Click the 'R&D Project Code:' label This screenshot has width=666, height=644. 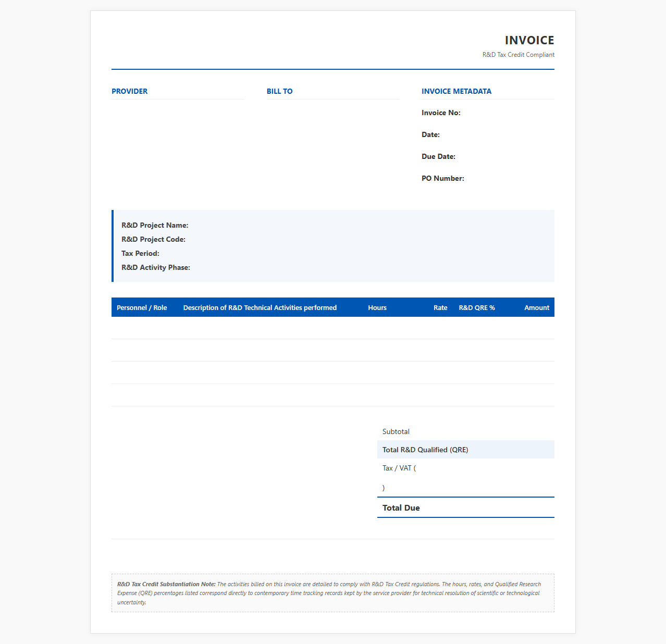pyautogui.click(x=153, y=239)
